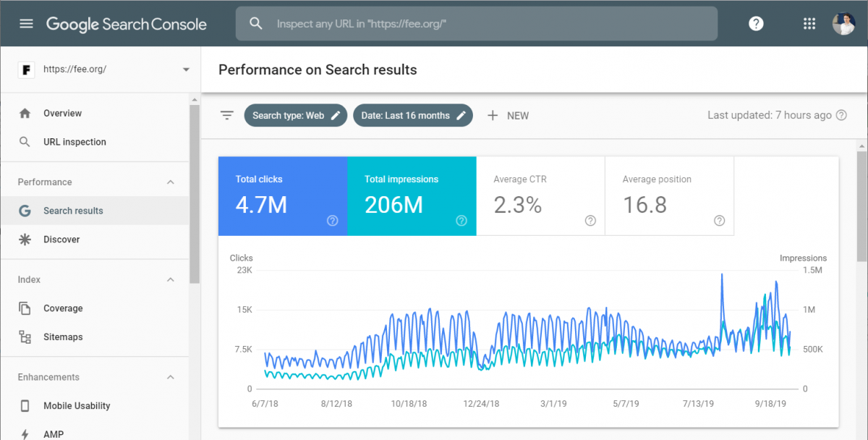Open Discover in the sidebar
Viewport: 868px width, 440px height.
94,240
